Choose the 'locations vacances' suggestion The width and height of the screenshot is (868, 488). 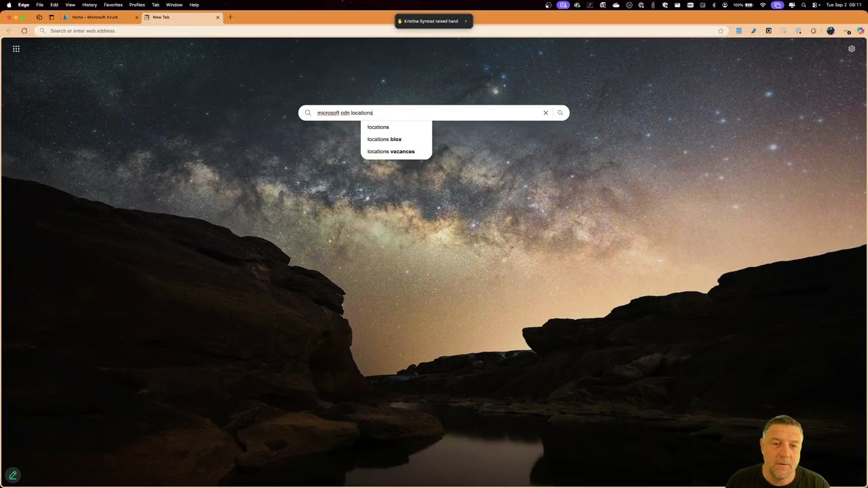pyautogui.click(x=396, y=152)
